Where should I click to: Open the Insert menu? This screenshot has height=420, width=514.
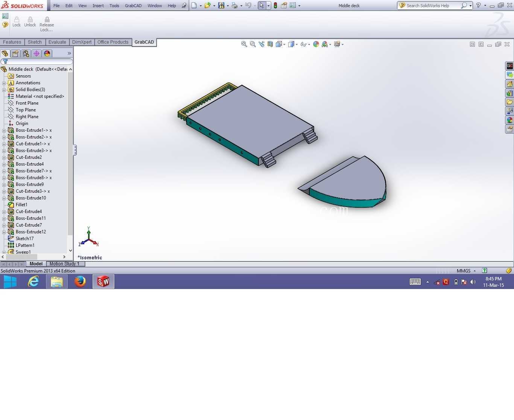[x=98, y=6]
